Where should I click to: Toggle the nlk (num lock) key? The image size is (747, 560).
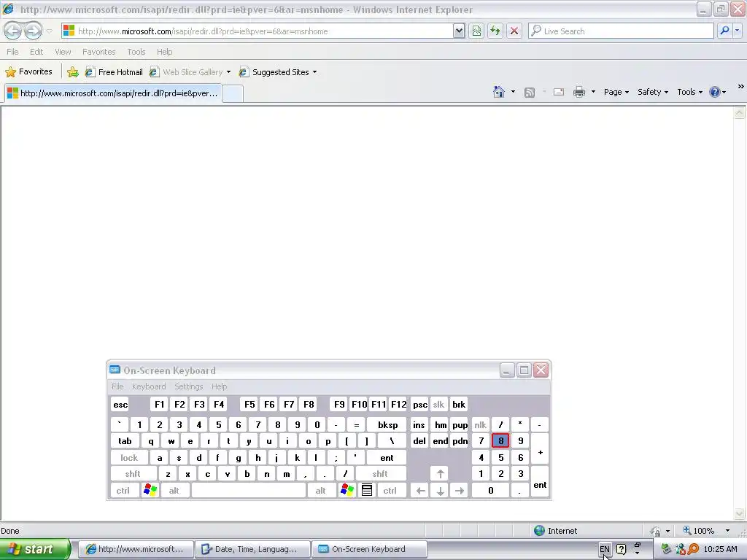point(480,425)
